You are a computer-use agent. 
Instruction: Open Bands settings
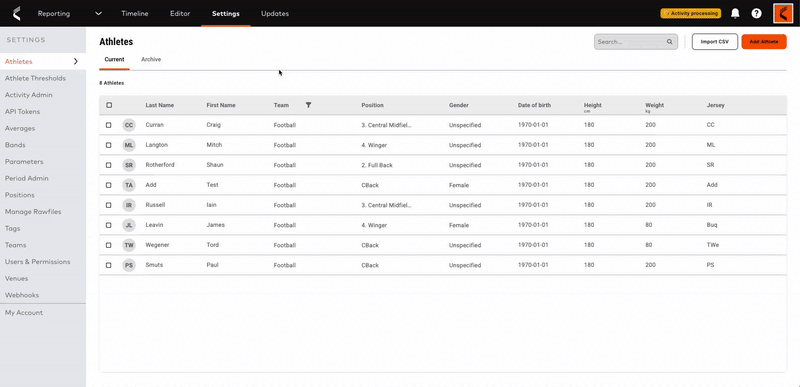pyautogui.click(x=15, y=145)
